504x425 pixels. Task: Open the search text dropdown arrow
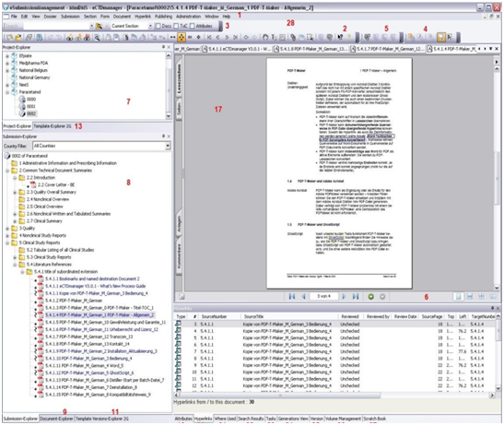(91, 26)
